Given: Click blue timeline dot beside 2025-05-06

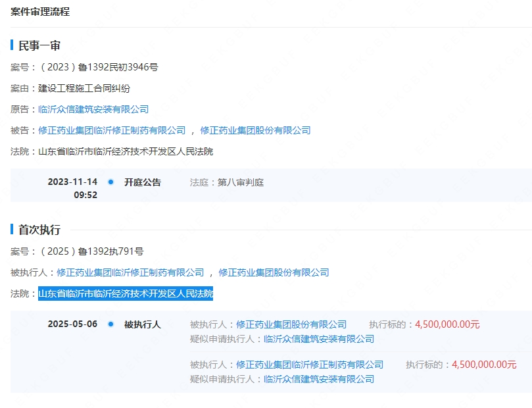Looking at the screenshot, I should [110, 324].
